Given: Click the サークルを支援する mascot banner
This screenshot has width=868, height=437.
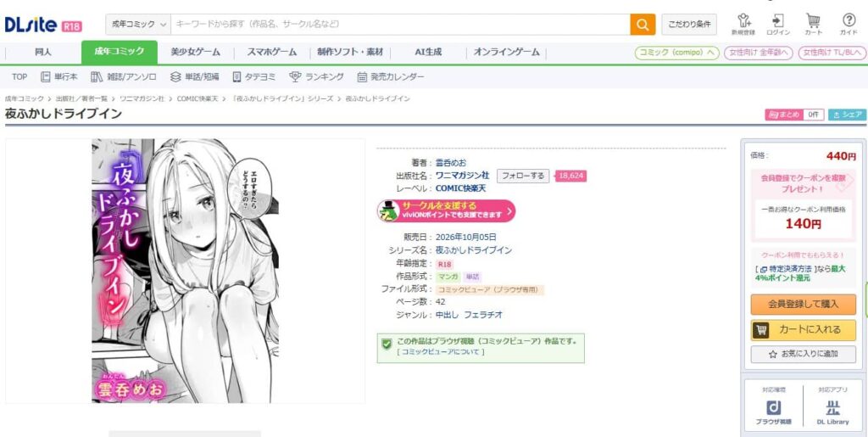Looking at the screenshot, I should (x=446, y=210).
